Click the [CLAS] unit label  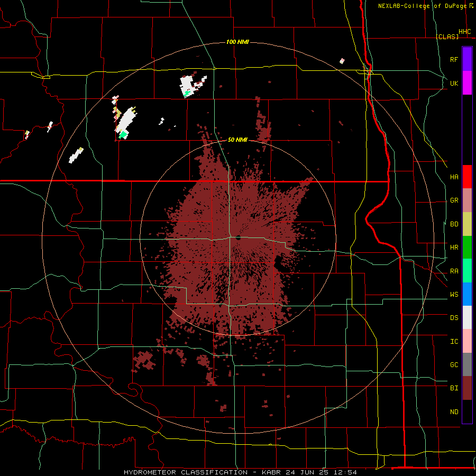447,36
